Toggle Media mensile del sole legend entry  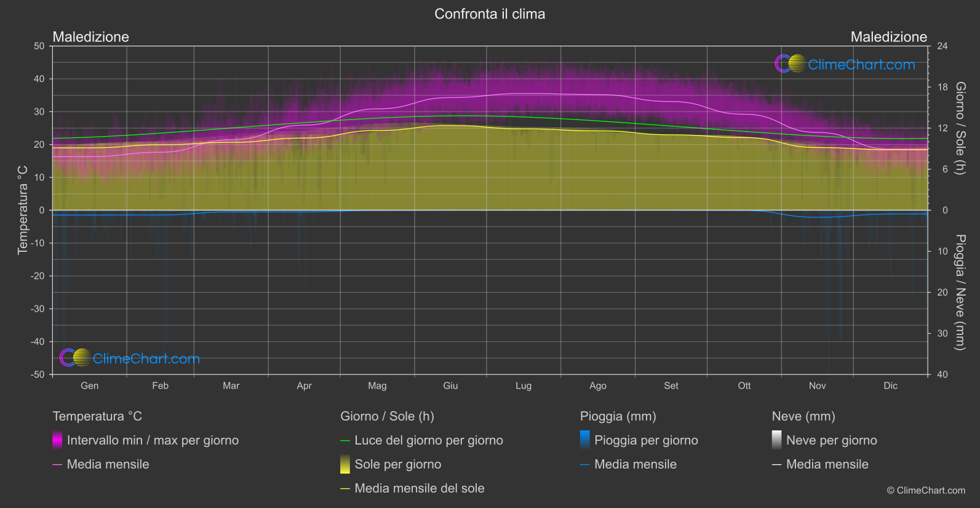click(420, 488)
